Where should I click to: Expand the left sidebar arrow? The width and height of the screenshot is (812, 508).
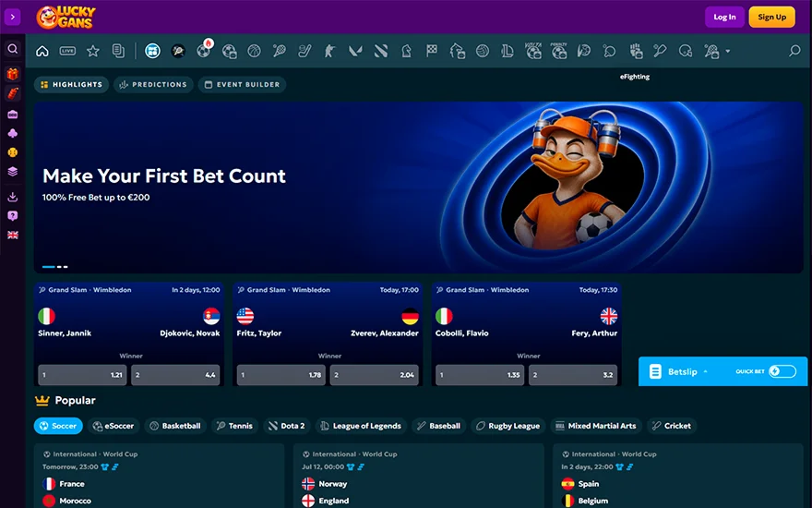pyautogui.click(x=12, y=17)
